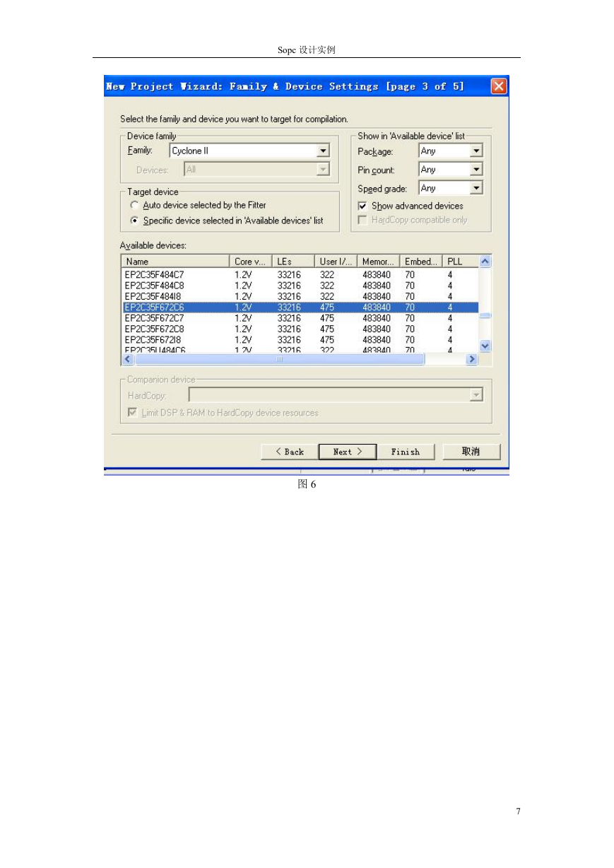Viewport: 614px width, 868px height.
Task: Click the Back button
Action: (289, 452)
